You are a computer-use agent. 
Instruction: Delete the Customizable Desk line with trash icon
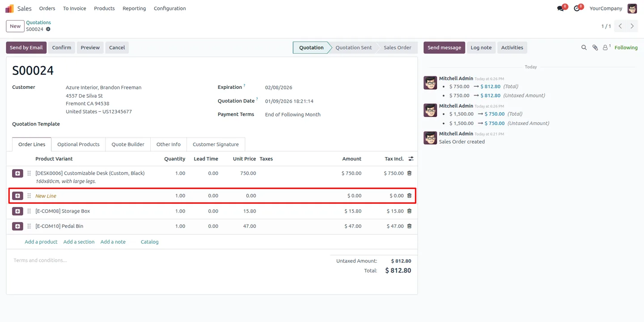(409, 173)
